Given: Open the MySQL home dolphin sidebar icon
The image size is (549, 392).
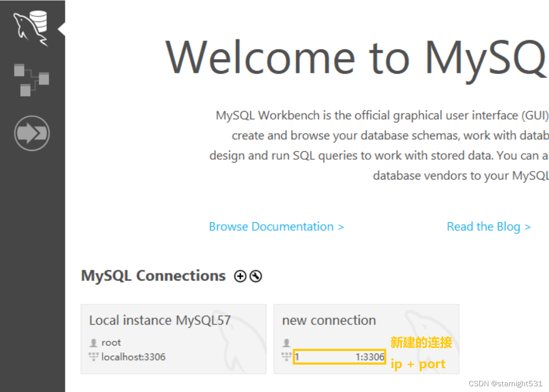Looking at the screenshot, I should click(x=31, y=28).
